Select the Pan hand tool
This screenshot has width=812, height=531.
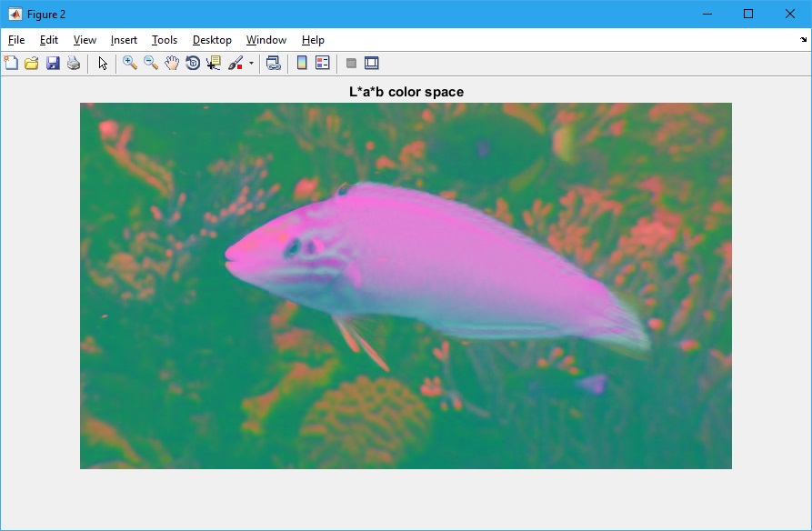coord(172,63)
